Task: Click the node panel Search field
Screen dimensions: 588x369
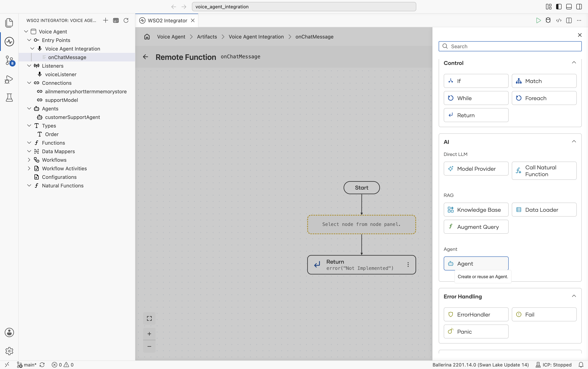Action: point(510,46)
